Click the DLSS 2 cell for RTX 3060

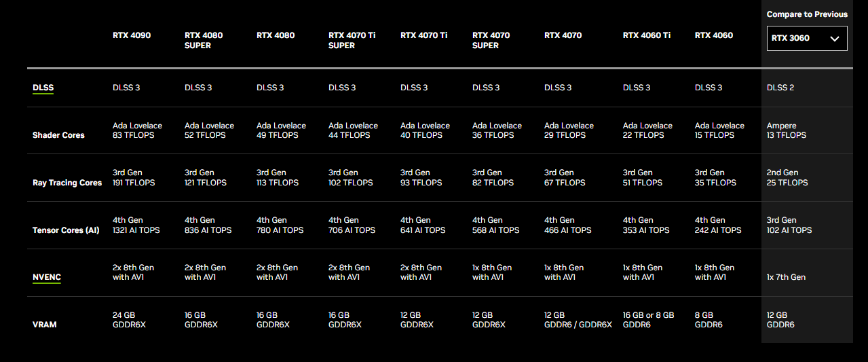(x=780, y=88)
